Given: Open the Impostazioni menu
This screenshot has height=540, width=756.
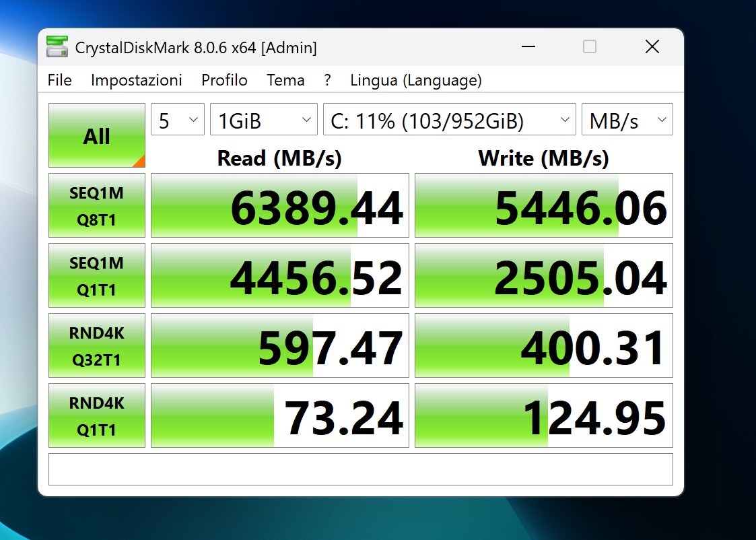Looking at the screenshot, I should (x=137, y=80).
